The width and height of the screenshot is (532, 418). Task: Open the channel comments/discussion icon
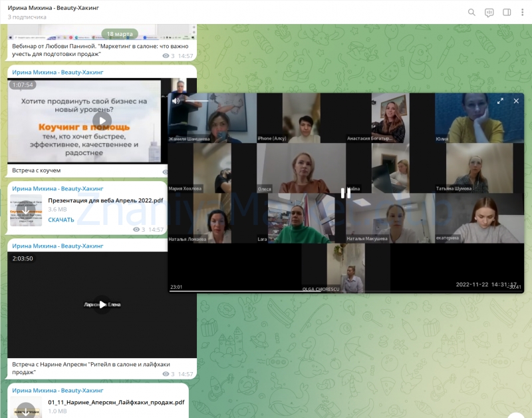point(489,12)
